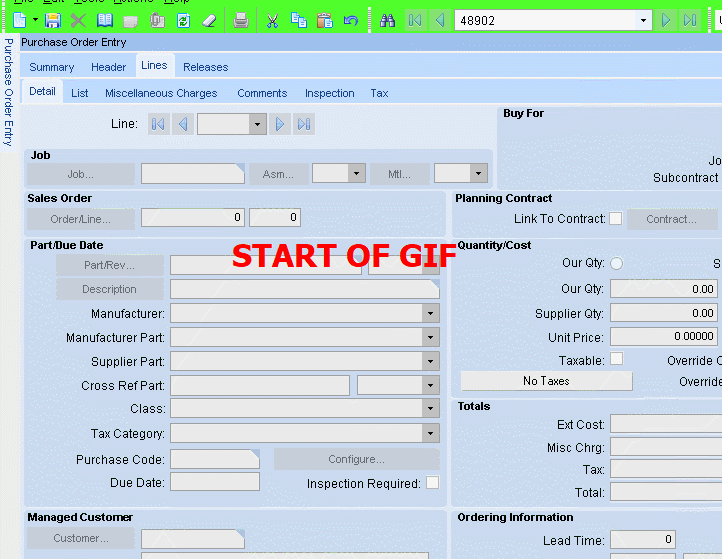Go to next Line arrow
This screenshot has width=722, height=559.
click(x=279, y=124)
